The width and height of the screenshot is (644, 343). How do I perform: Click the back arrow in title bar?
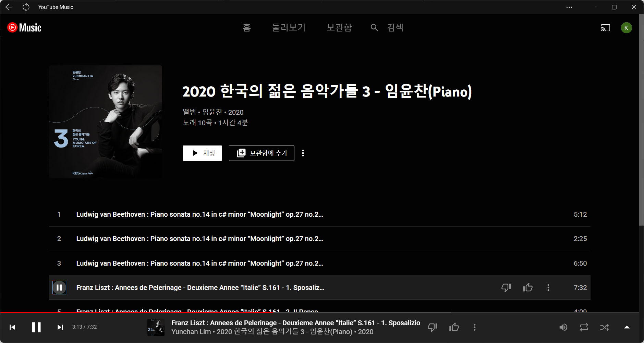tap(9, 7)
